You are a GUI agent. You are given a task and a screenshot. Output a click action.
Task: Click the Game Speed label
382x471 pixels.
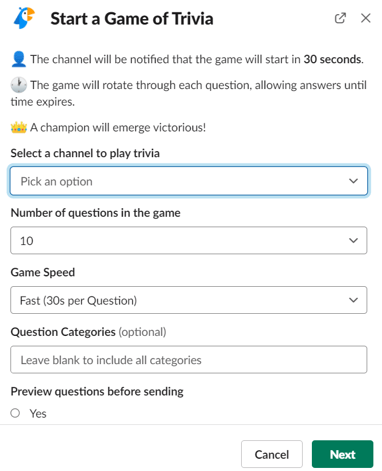coord(43,272)
